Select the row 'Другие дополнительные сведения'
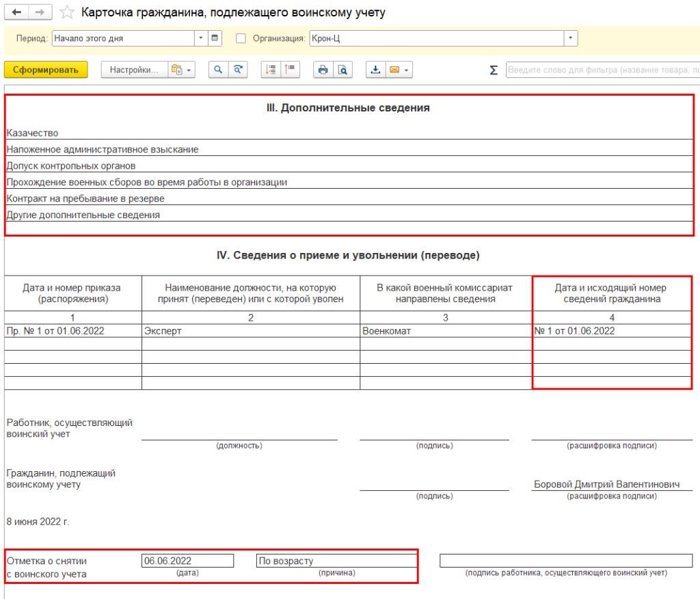The width and height of the screenshot is (700, 599). click(348, 215)
